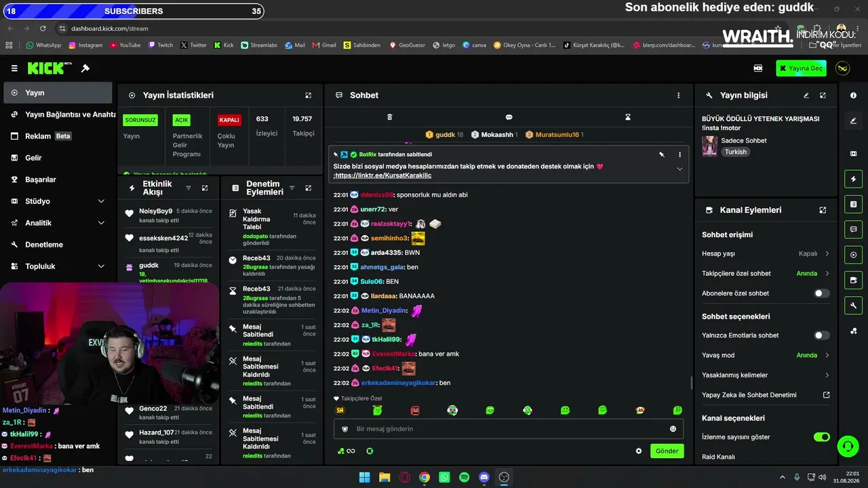Image resolution: width=868 pixels, height=488 pixels.
Task: Open Gelir in the sidebar
Action: (x=58, y=158)
